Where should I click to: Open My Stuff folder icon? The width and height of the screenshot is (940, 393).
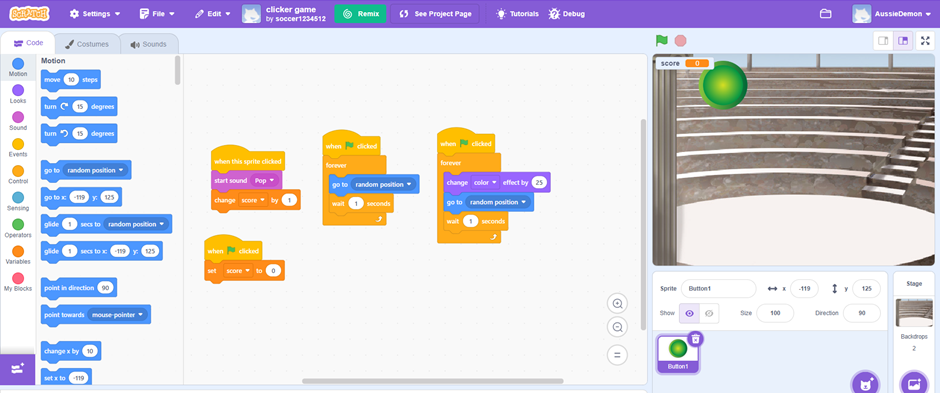[825, 14]
